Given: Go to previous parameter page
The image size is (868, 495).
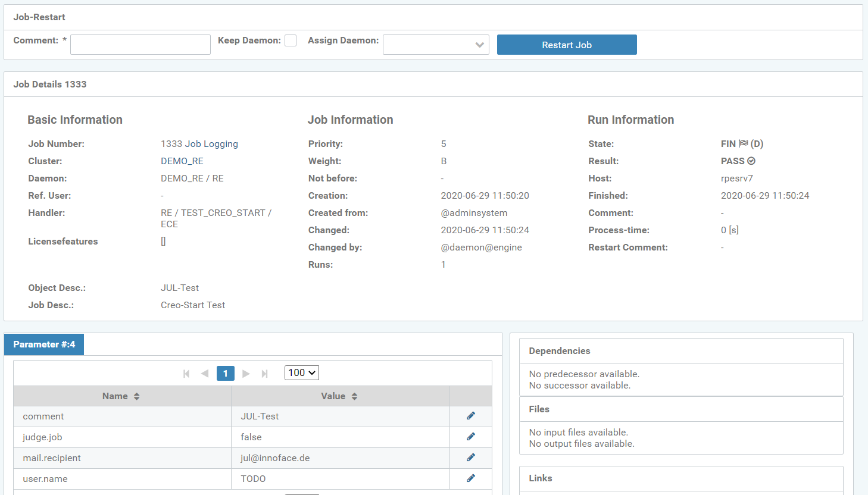Looking at the screenshot, I should point(205,374).
